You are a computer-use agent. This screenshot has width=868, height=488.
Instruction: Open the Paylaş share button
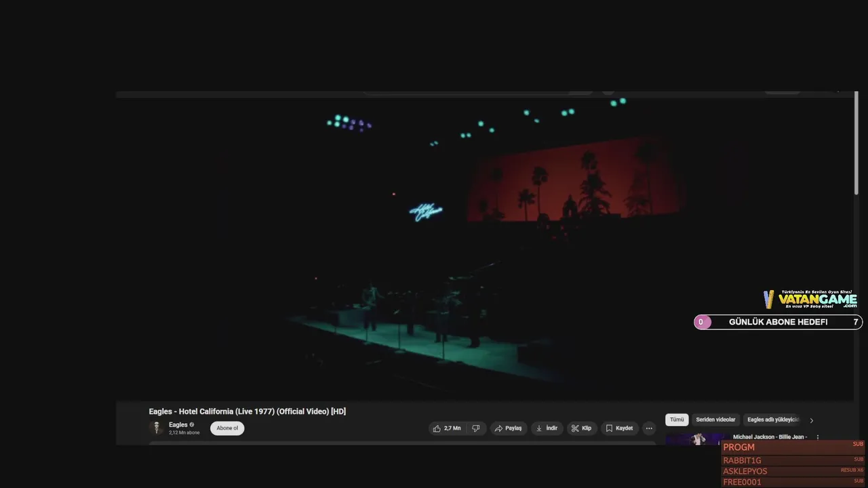pos(508,428)
